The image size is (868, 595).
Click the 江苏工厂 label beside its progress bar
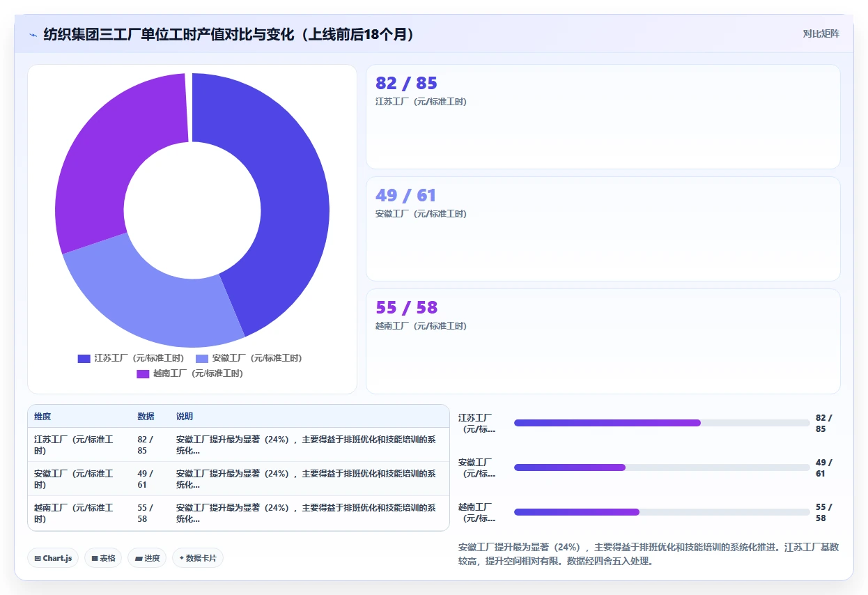coord(477,424)
